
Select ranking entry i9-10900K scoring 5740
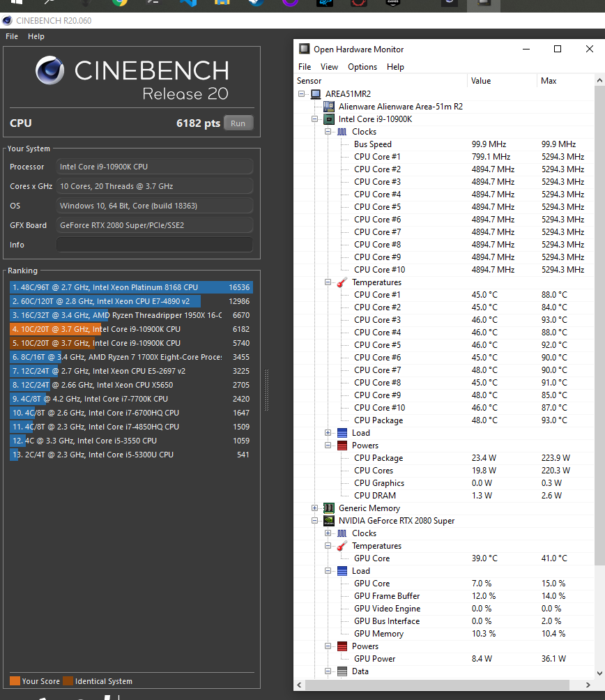click(x=131, y=343)
